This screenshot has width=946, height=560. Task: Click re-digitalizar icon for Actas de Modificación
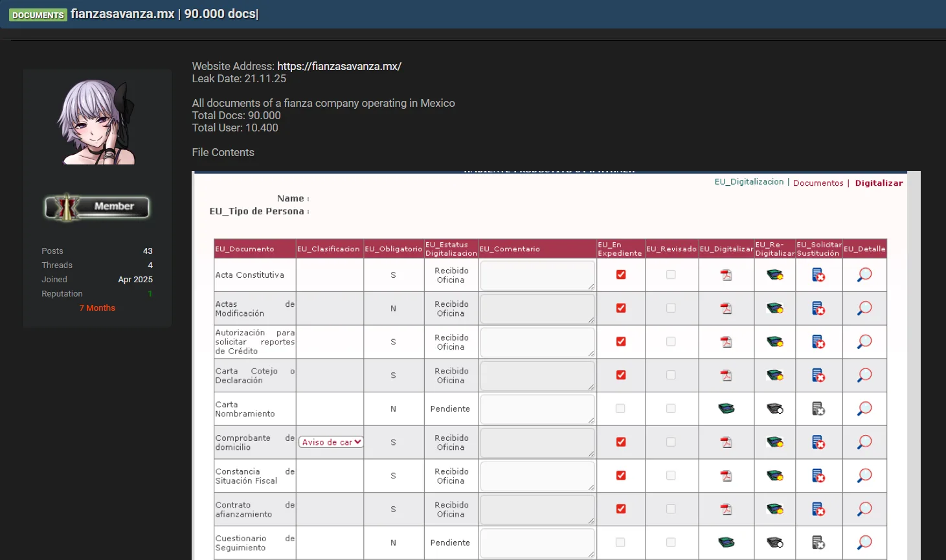pyautogui.click(x=774, y=308)
